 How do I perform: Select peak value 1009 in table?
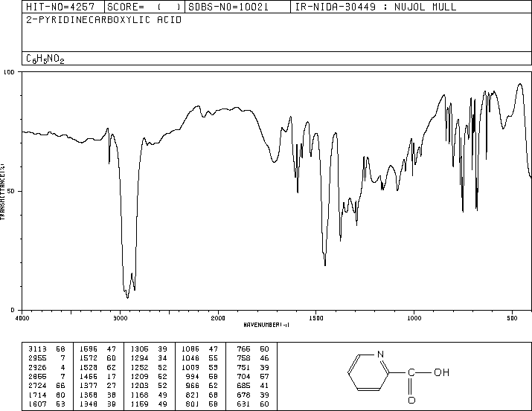(190, 367)
